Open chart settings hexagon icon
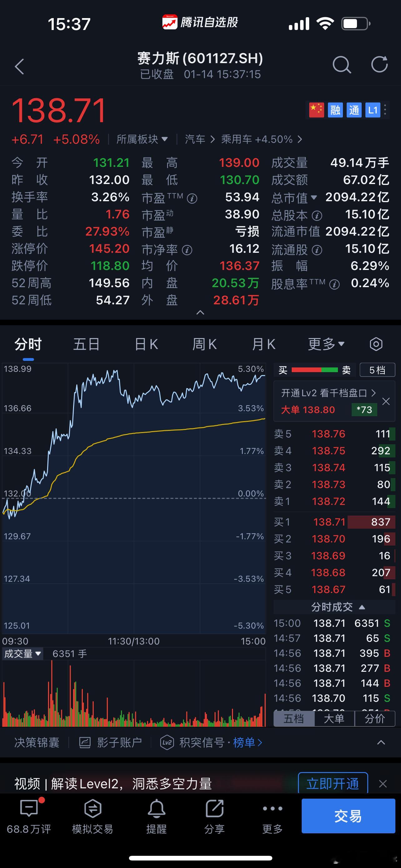Screen dimensions: 401x868 pos(376,344)
